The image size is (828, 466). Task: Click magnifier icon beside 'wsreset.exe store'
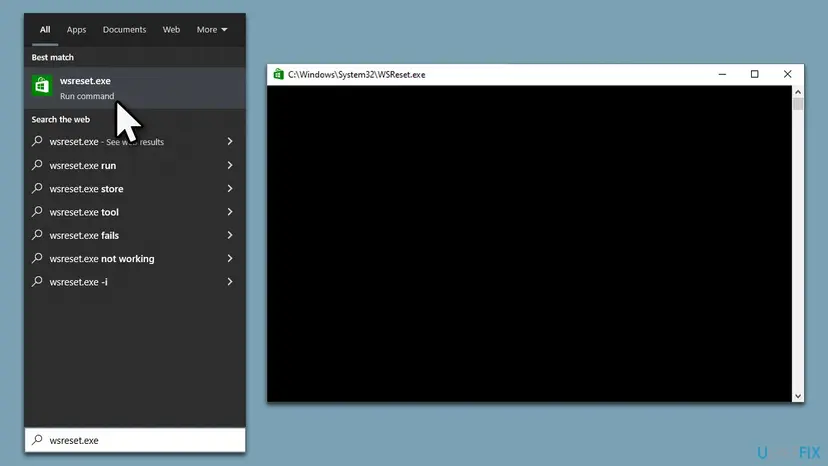point(37,188)
